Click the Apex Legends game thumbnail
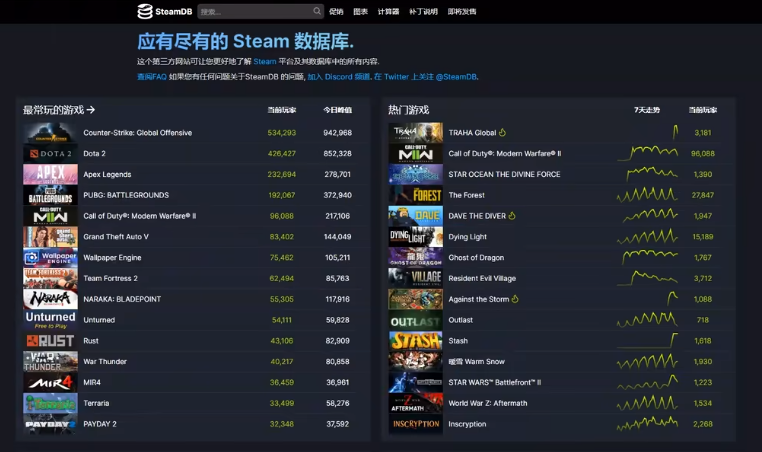 (50, 174)
